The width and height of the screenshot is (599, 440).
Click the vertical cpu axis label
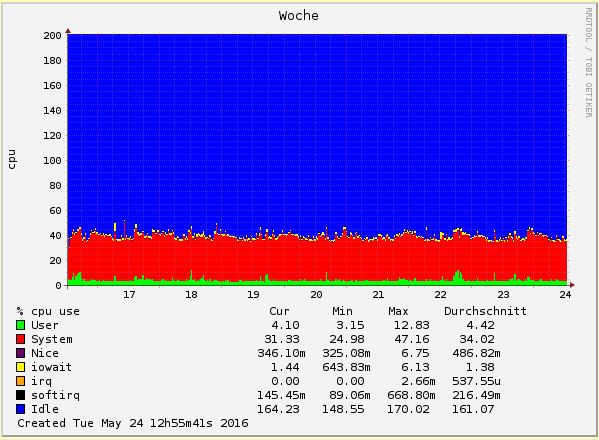(x=12, y=159)
